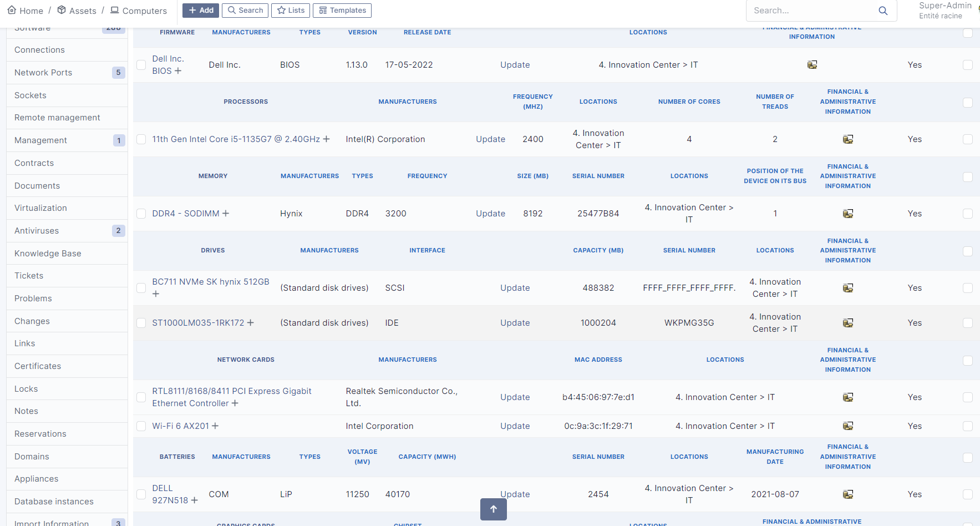Tick right-side checkbox in Drives header row
This screenshot has height=526, width=980.
(x=968, y=251)
